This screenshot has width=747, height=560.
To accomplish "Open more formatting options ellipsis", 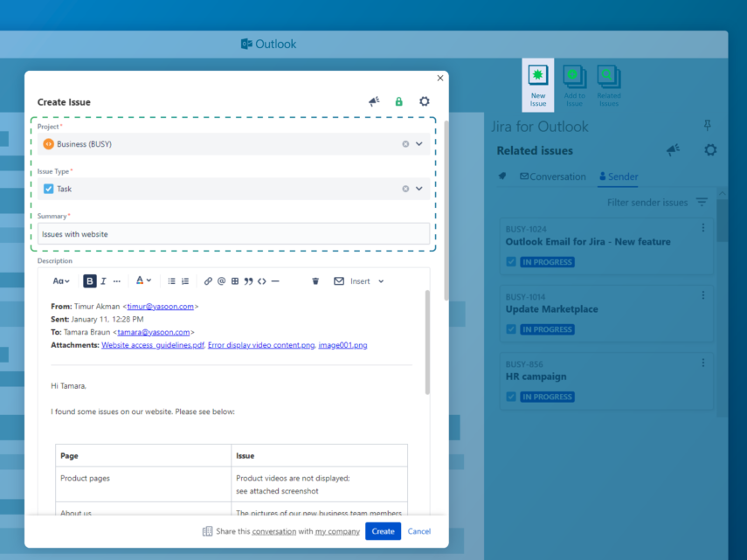I will click(117, 281).
